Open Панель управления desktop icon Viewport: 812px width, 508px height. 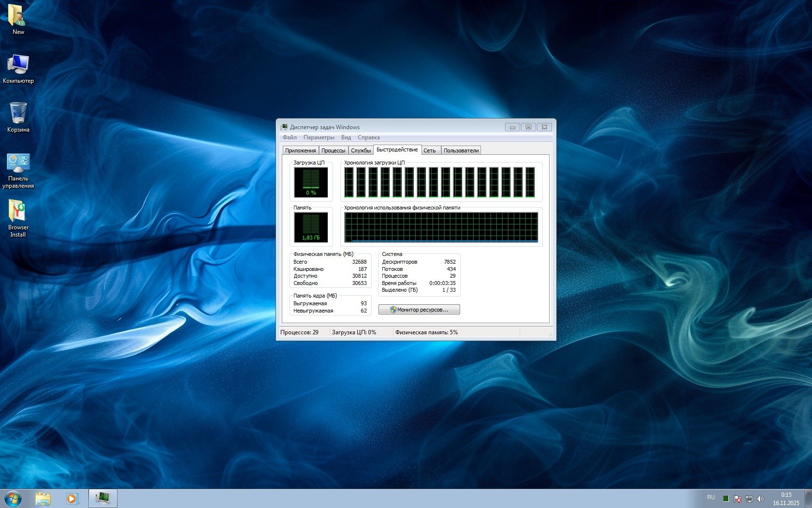point(18,164)
